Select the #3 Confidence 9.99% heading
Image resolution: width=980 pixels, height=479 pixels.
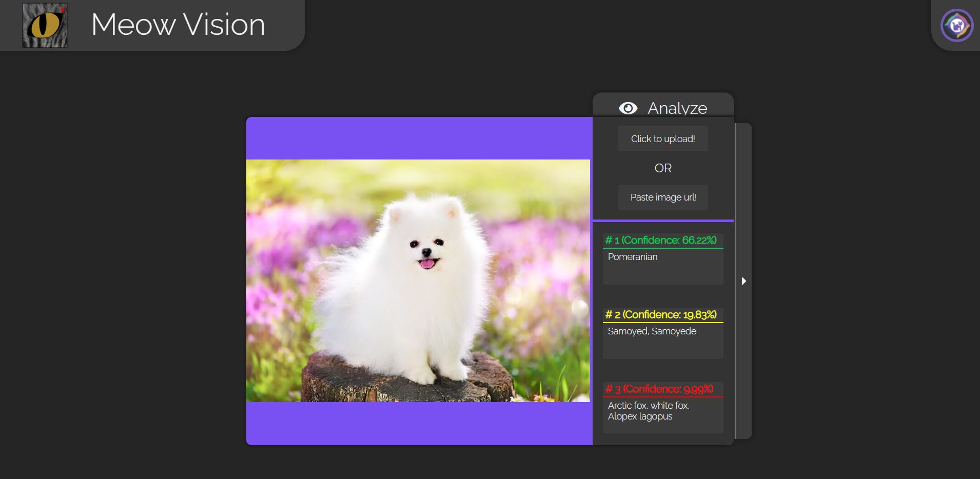click(659, 389)
